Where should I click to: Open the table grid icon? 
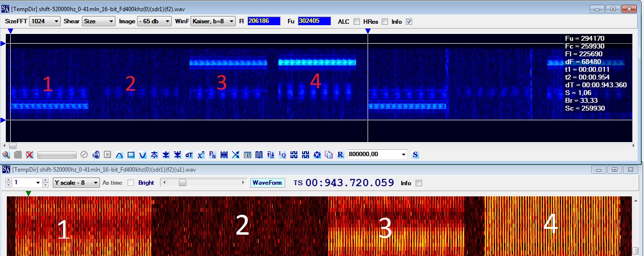click(x=247, y=155)
